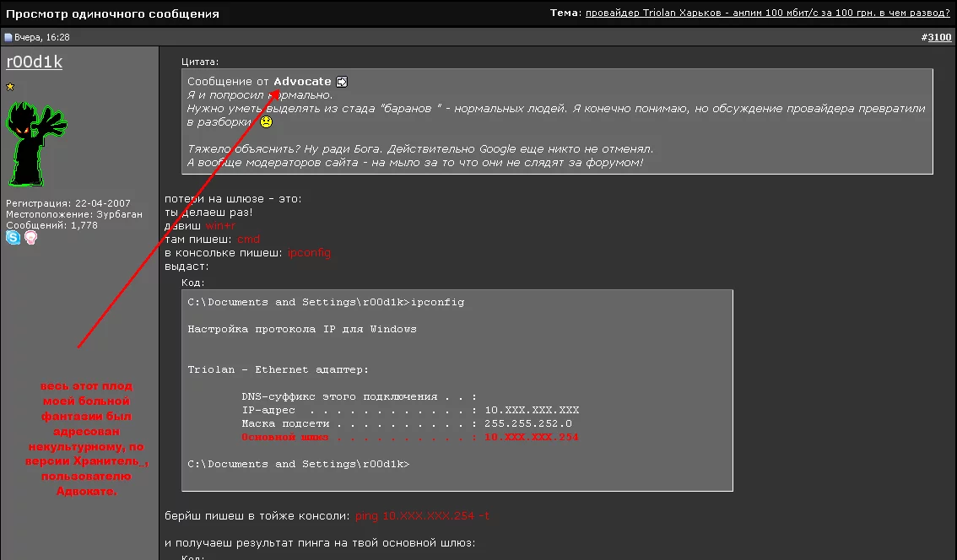The height and width of the screenshot is (560, 957).
Task: Click the text Регистрация: 22-04-2007
Action: pos(68,203)
